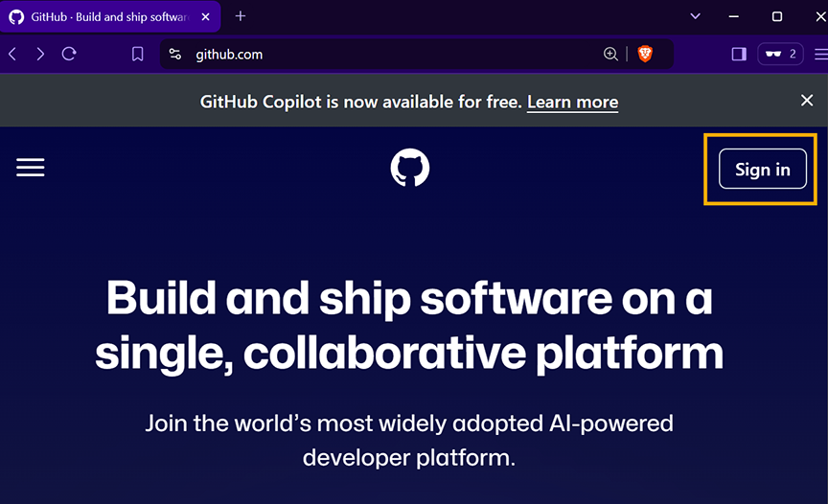
Task: Open the browser main menu
Action: click(x=821, y=54)
